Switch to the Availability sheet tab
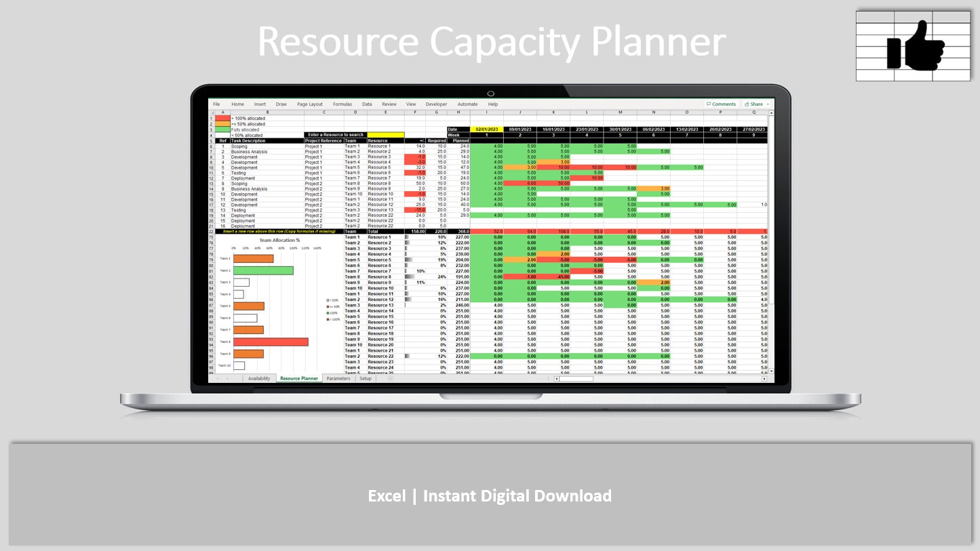The width and height of the screenshot is (980, 551). 260,378
